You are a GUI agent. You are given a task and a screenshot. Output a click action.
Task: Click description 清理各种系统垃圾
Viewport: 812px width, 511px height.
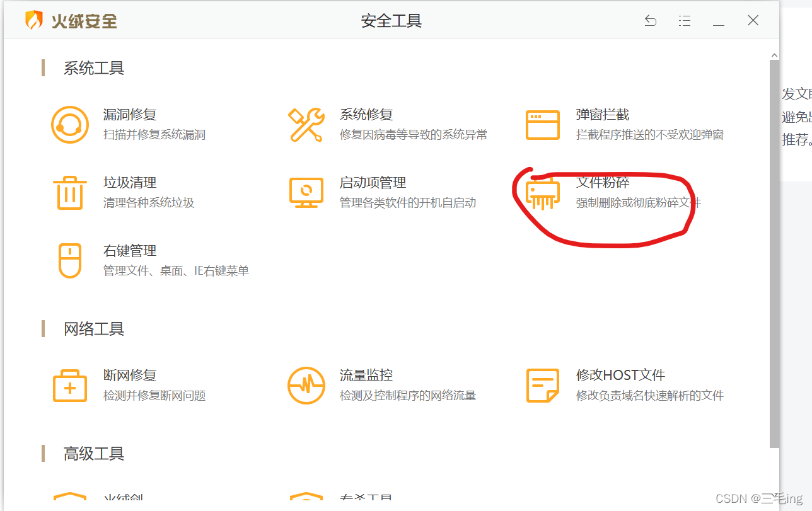pyautogui.click(x=149, y=203)
